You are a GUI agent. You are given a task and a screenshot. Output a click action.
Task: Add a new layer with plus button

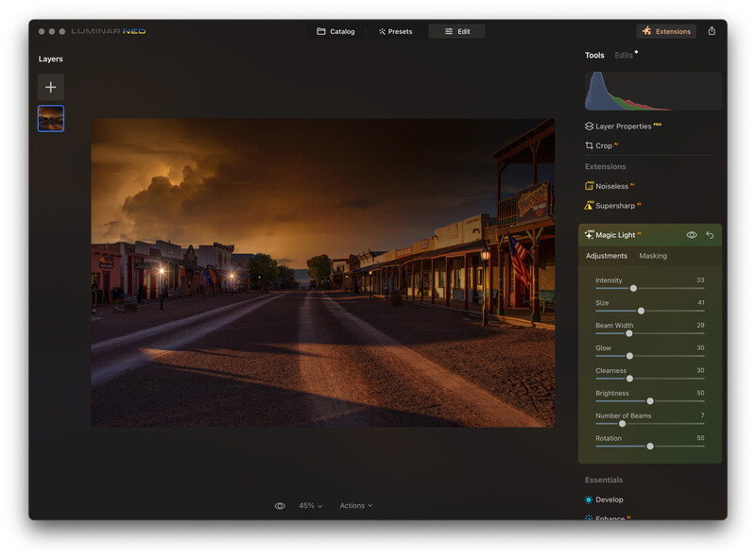pos(51,87)
